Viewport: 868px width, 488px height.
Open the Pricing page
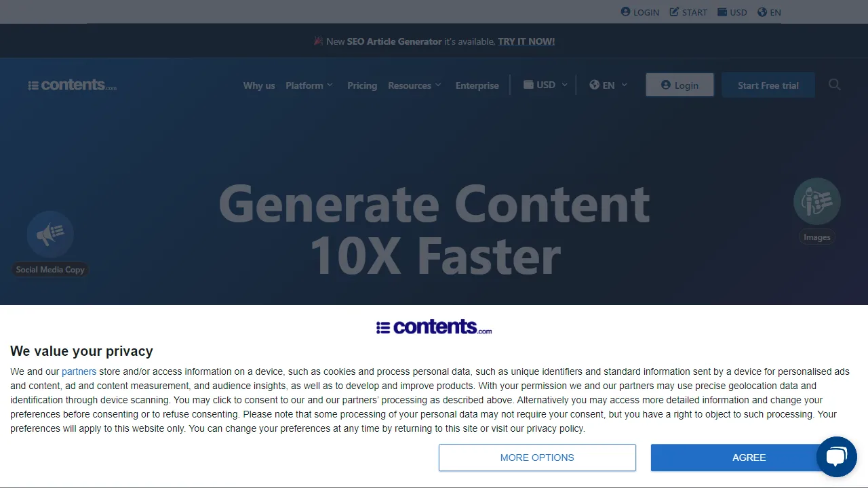(x=362, y=85)
